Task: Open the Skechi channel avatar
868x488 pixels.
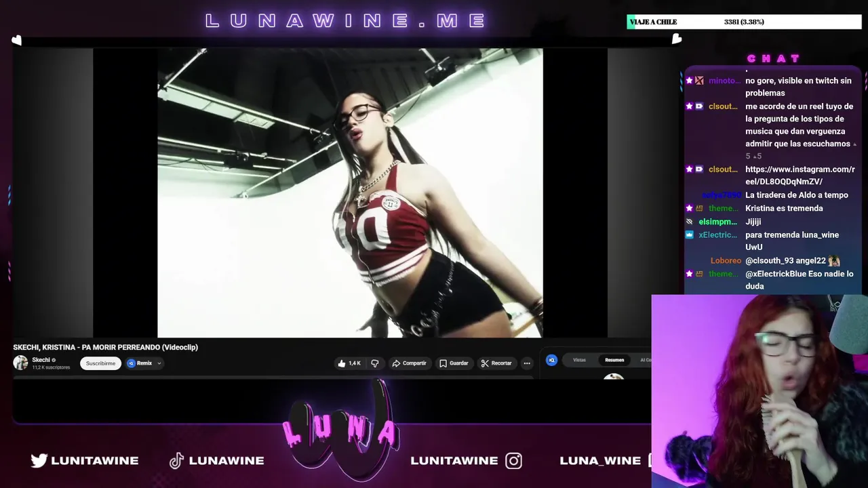Action: [20, 363]
